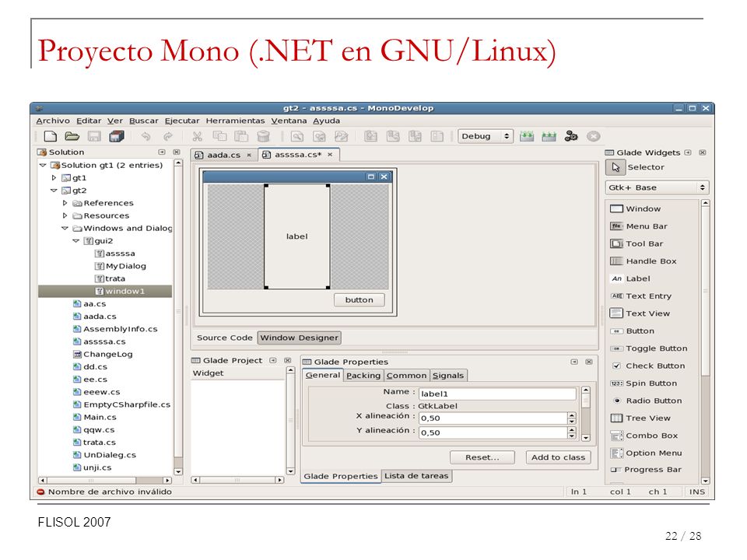Pick the Combo Box widget
Viewport: 747px width, 560px height.
644,436
